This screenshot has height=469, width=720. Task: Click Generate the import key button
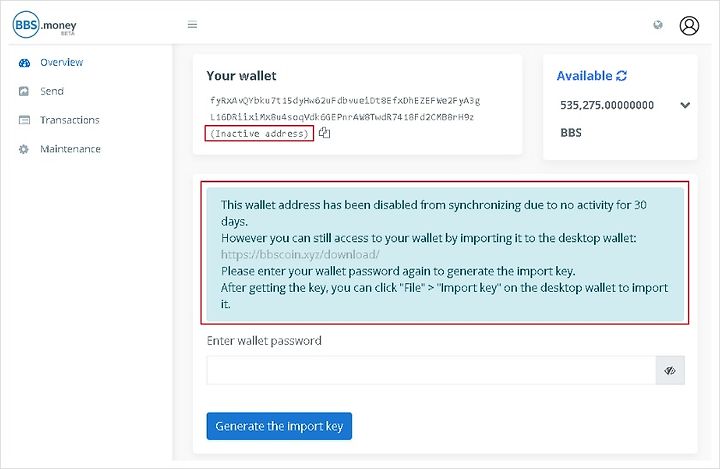tap(279, 426)
